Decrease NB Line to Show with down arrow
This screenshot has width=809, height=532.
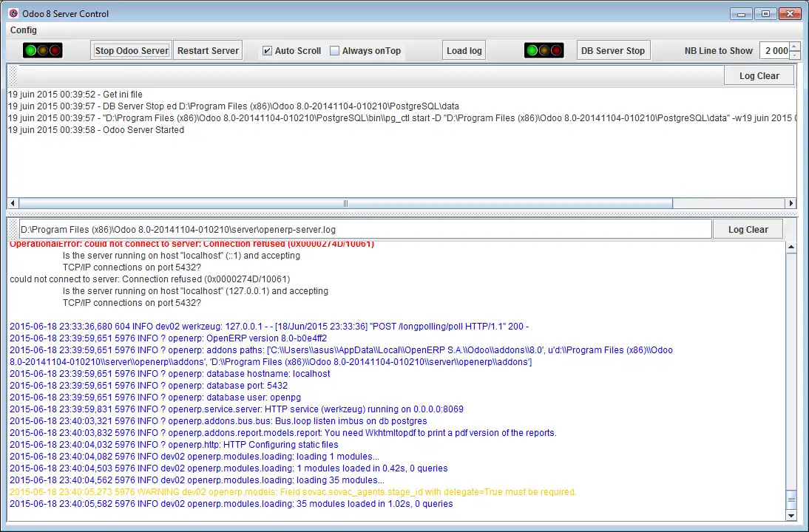coord(795,55)
